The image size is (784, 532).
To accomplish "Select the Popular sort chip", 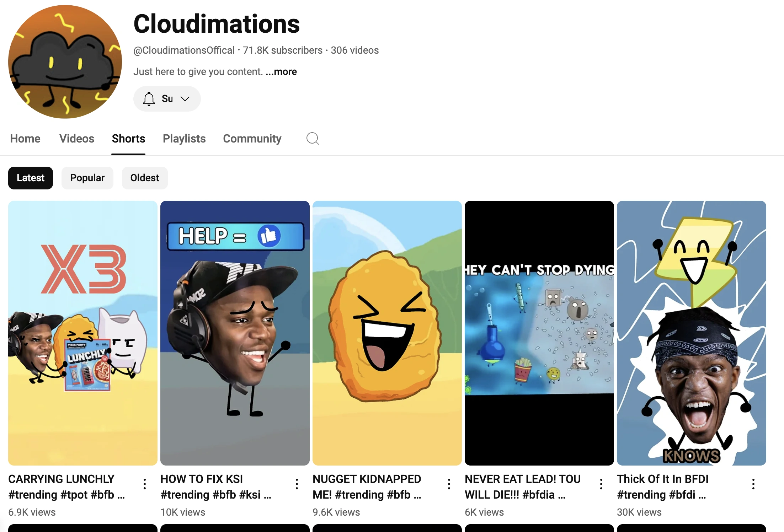I will pos(87,178).
